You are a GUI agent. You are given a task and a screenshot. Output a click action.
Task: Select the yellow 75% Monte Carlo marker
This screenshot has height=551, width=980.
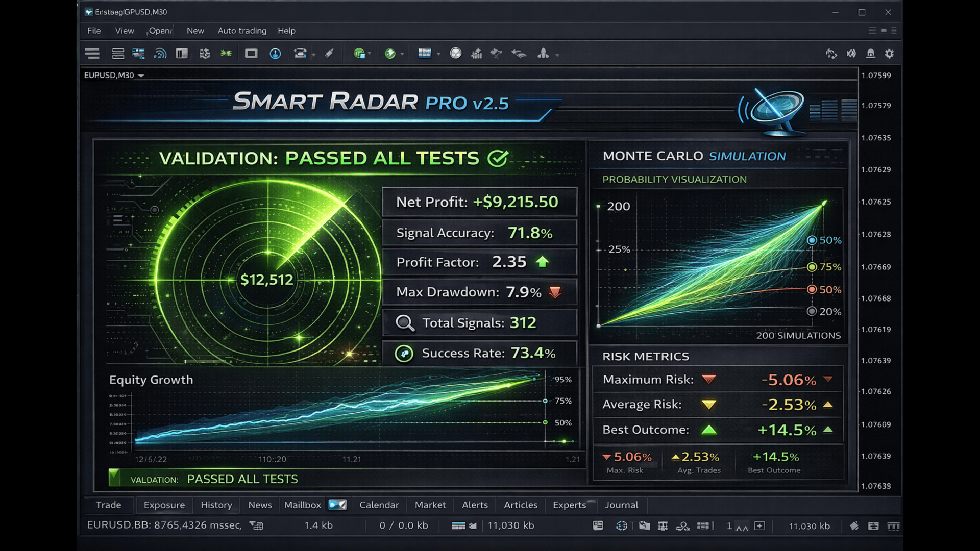tap(812, 267)
